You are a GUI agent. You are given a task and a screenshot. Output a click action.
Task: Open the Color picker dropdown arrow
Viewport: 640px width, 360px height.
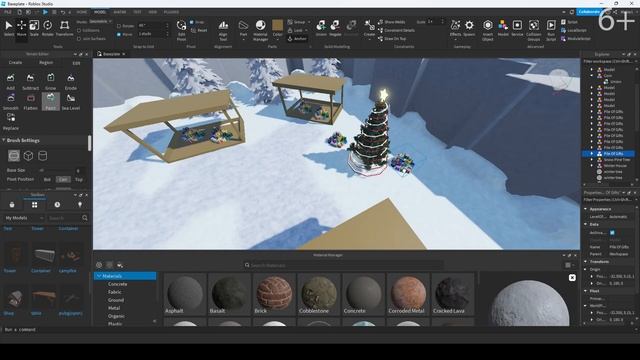[x=278, y=40]
